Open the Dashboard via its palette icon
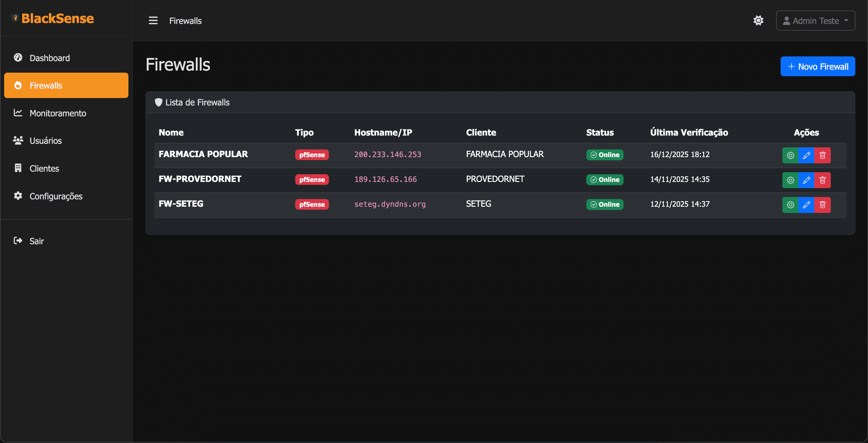 coord(18,58)
